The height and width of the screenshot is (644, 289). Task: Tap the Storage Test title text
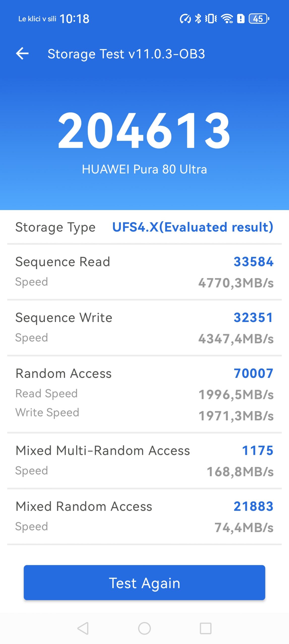pos(126,54)
